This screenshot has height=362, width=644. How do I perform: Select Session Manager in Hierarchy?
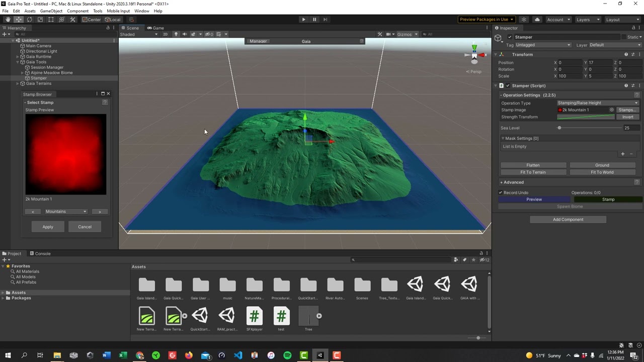47,67
